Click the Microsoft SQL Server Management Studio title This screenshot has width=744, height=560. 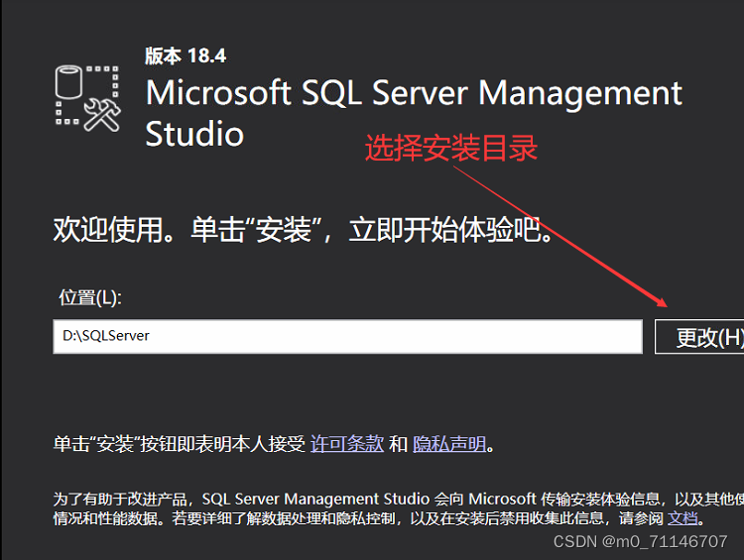(414, 113)
